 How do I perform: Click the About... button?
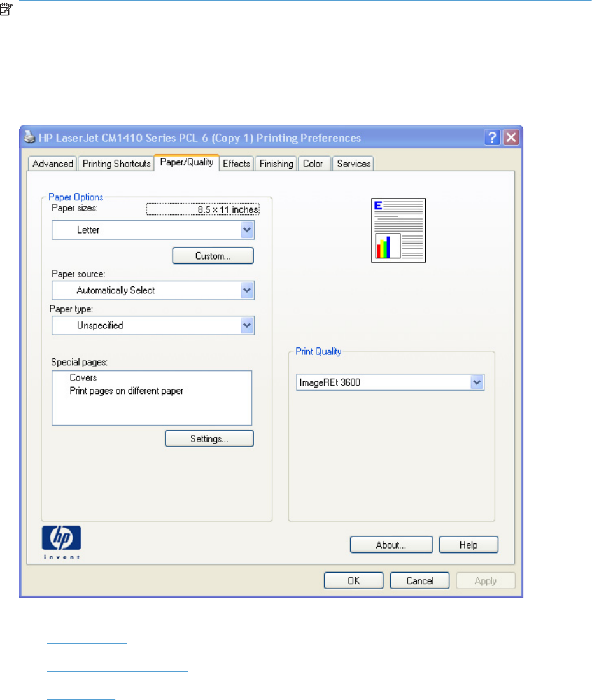(391, 545)
